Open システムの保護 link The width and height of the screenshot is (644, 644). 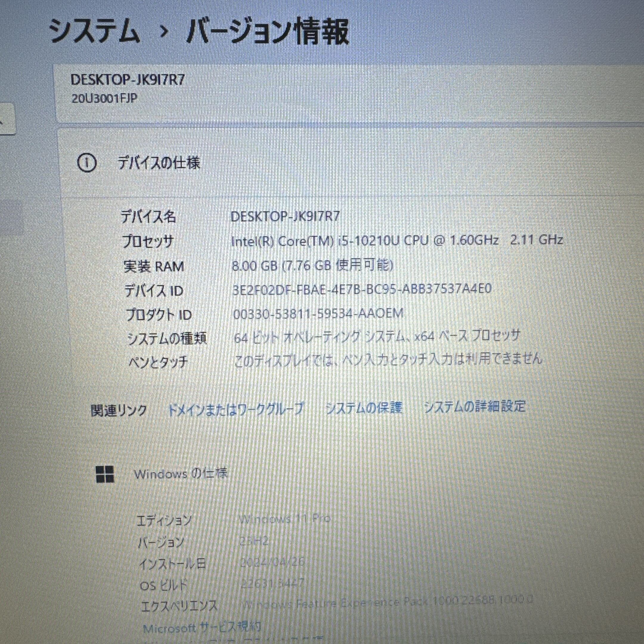coord(364,408)
